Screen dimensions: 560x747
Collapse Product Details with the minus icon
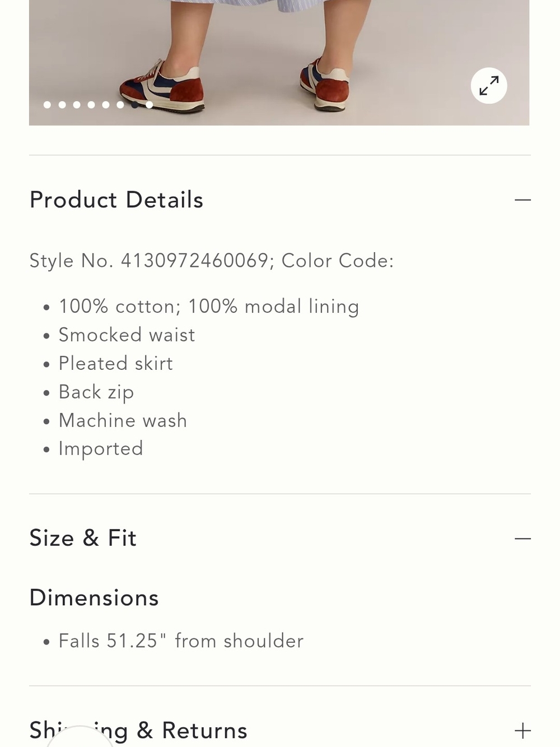pos(522,200)
